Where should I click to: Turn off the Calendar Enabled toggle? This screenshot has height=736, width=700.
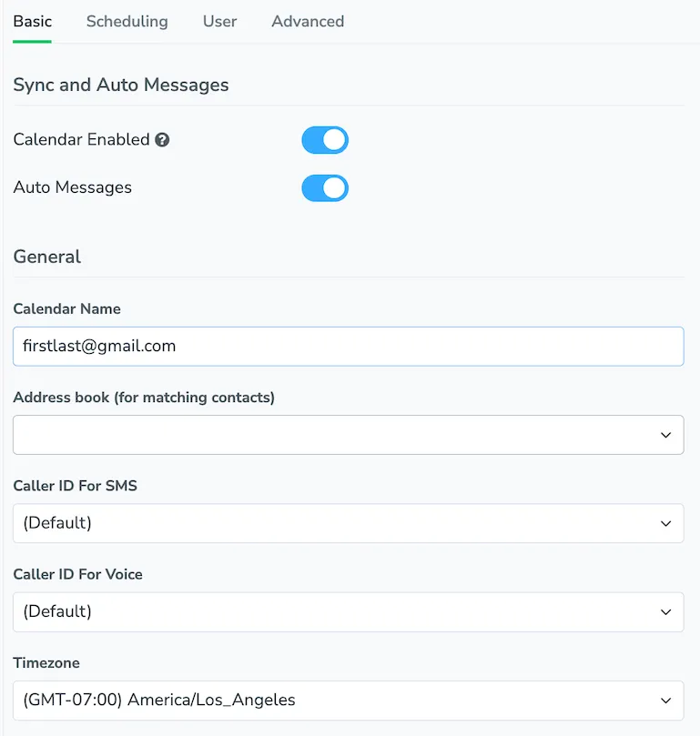pos(325,140)
